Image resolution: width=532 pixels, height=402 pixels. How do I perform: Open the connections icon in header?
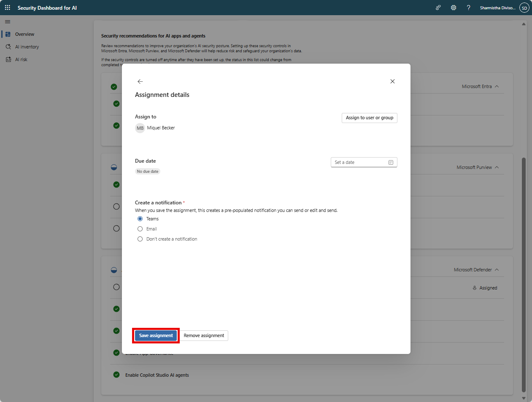[x=438, y=8]
